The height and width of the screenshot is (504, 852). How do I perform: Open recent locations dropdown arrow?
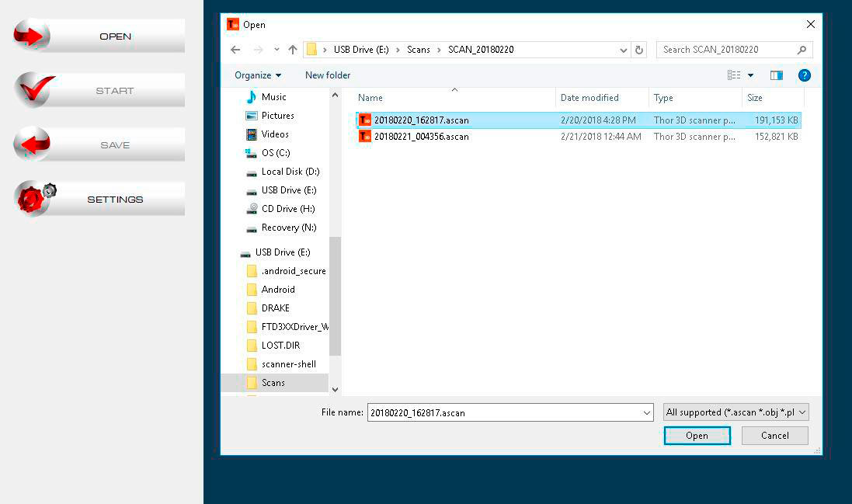[x=276, y=50]
